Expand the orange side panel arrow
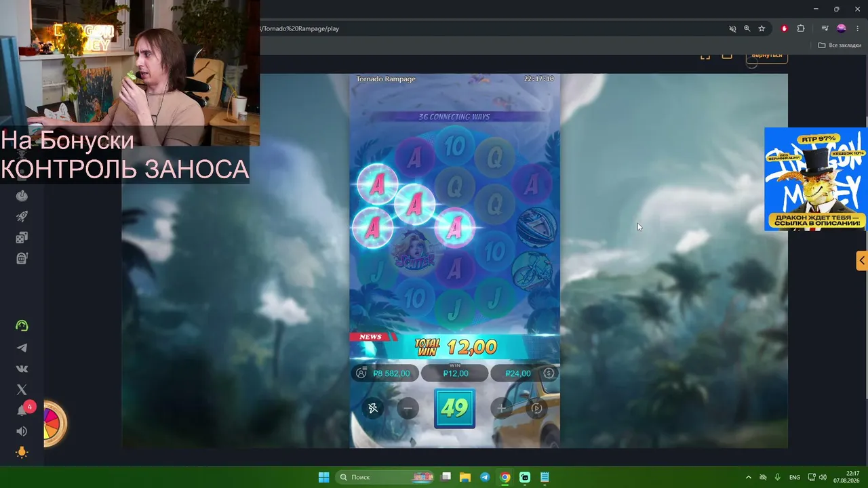 tap(862, 260)
